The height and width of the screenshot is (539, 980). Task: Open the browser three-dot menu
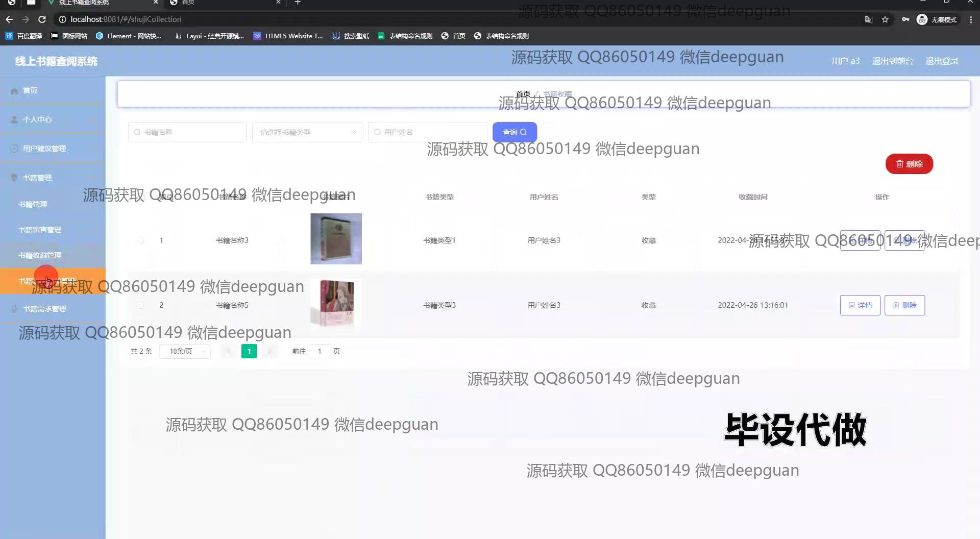pos(970,19)
